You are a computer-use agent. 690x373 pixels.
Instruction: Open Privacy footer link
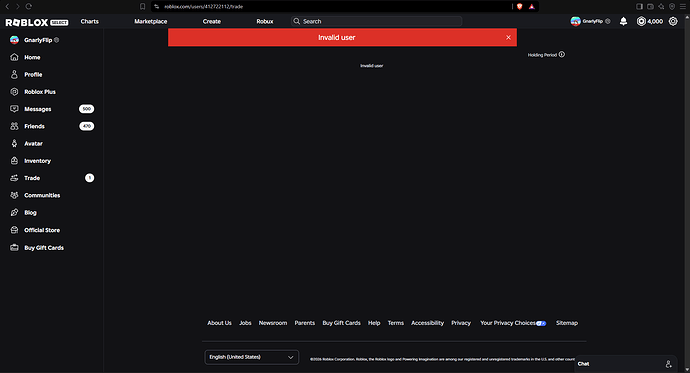[x=461, y=323]
